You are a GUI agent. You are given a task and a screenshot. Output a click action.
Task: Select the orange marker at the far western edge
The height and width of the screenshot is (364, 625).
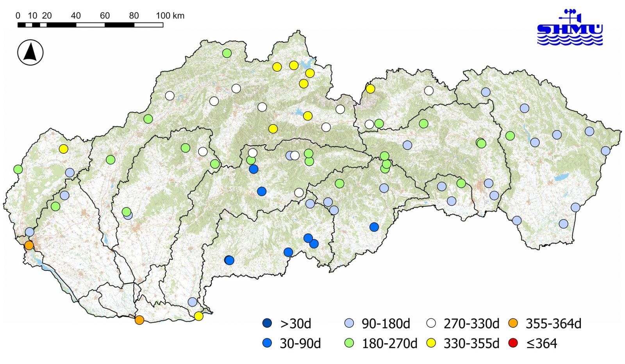pos(29,245)
